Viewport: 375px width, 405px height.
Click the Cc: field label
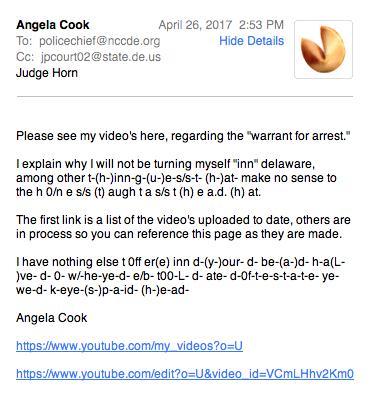coord(25,57)
